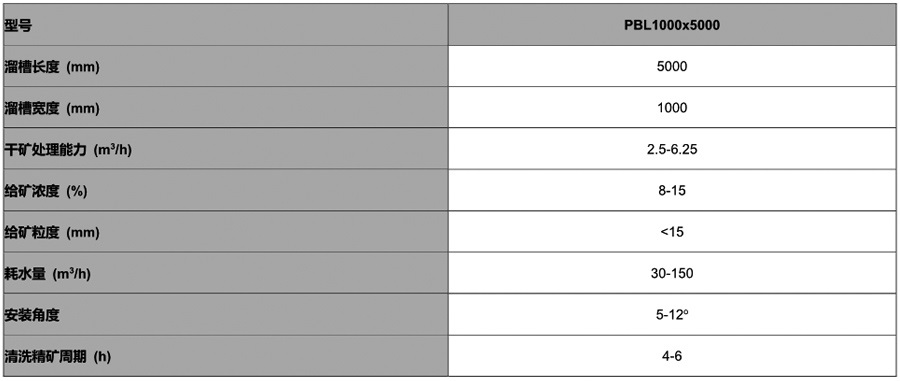Click the 1000 width value cell
The height and width of the screenshot is (381, 900).
672,108
